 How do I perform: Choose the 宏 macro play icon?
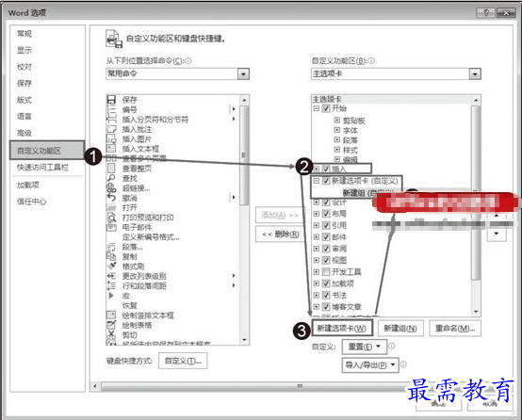point(111,296)
